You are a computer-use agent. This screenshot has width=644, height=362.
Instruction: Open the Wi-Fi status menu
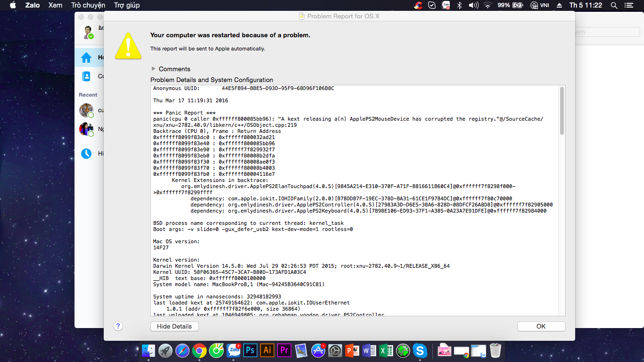[x=487, y=5]
